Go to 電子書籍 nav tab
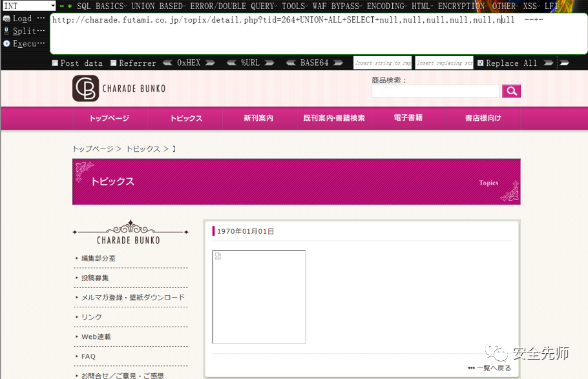The width and height of the screenshot is (588, 379). coord(408,118)
